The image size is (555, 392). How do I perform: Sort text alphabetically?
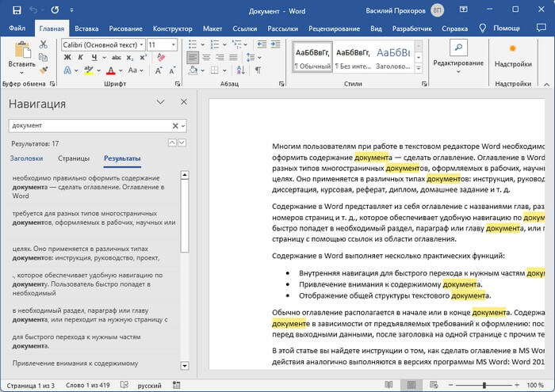[x=241, y=70]
